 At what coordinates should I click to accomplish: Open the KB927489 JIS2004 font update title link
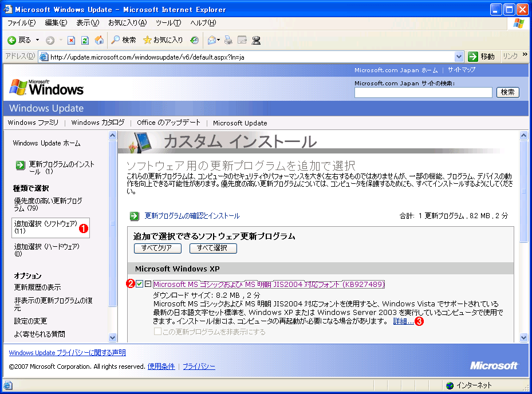(x=269, y=285)
